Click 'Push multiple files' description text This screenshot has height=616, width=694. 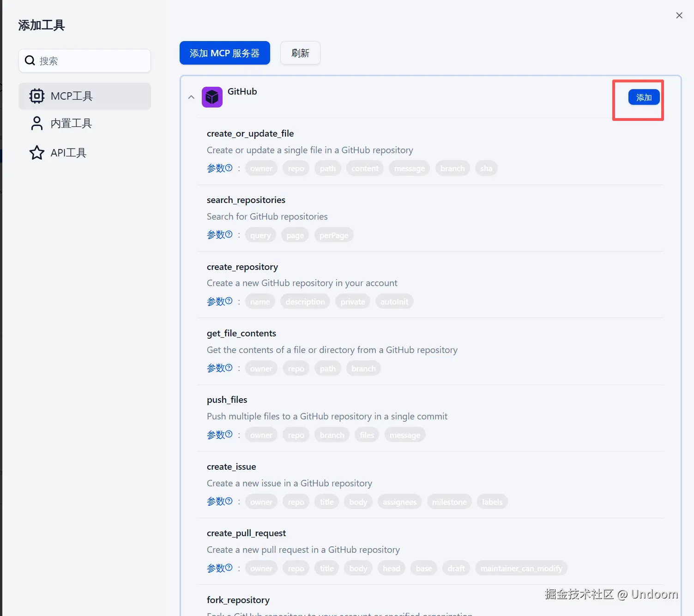(x=327, y=416)
